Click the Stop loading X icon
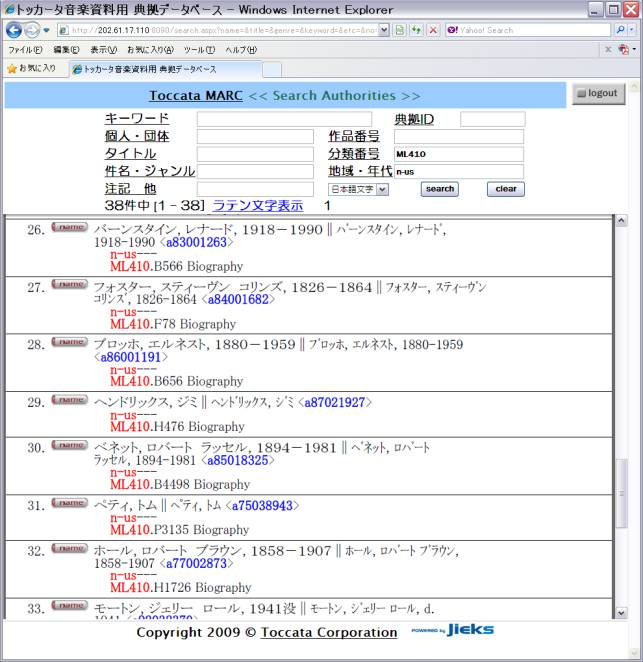The height and width of the screenshot is (662, 643). click(433, 30)
